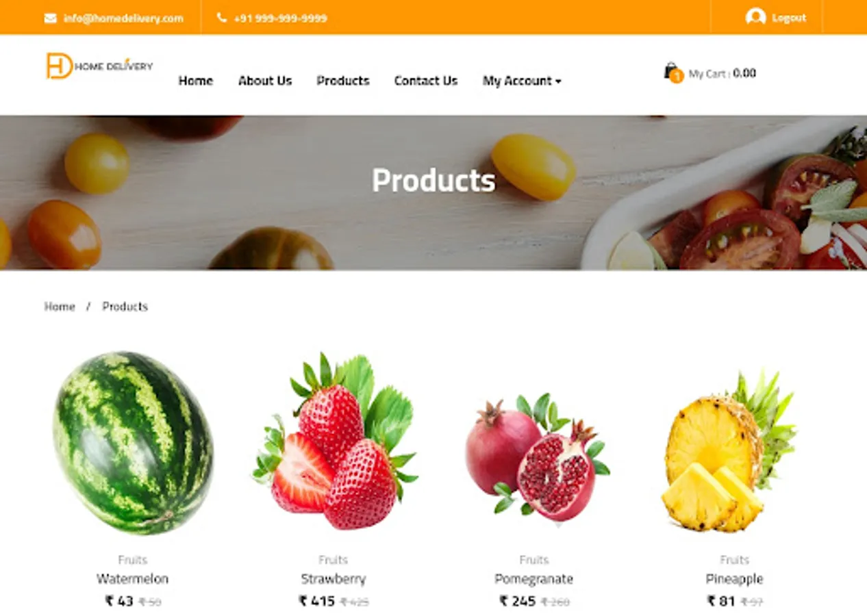Expand the My Account dropdown menu
Screen dimensions: 867x616
coord(522,81)
